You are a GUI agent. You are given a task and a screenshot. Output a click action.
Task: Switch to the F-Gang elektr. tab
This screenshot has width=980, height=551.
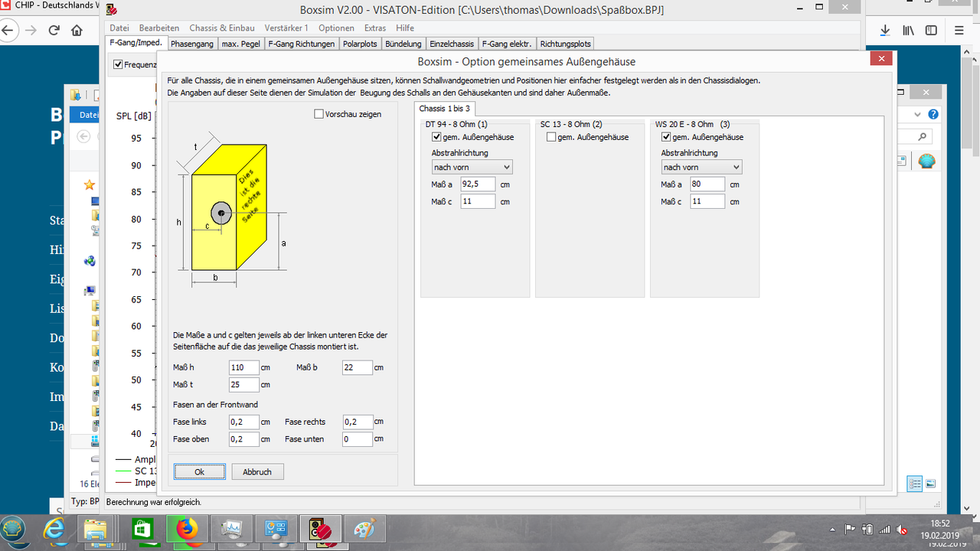(507, 44)
